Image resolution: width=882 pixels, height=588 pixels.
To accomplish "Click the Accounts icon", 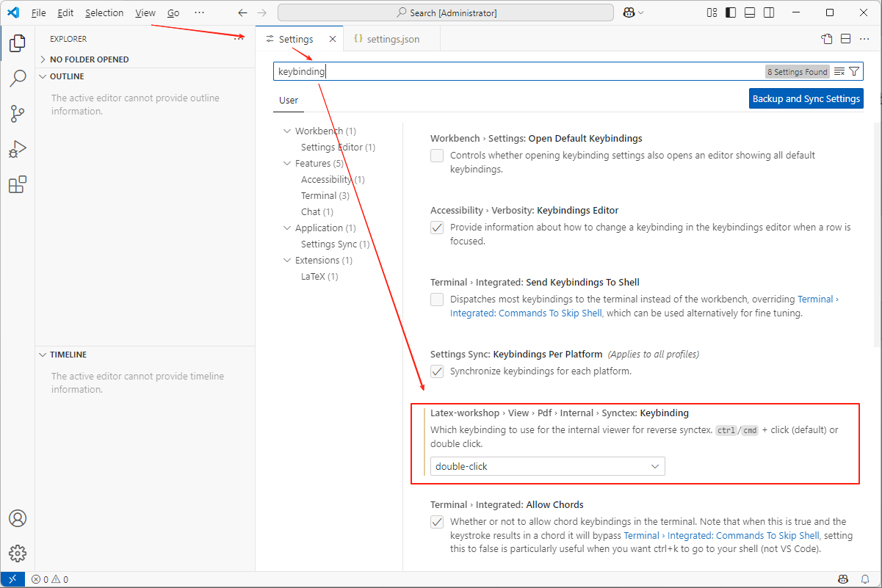I will coord(18,518).
